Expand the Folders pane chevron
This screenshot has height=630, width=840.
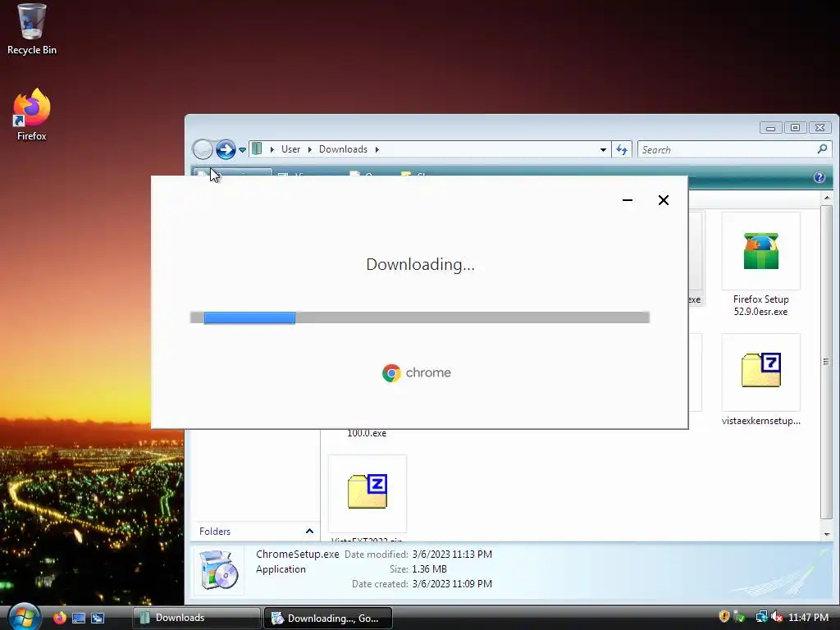309,531
